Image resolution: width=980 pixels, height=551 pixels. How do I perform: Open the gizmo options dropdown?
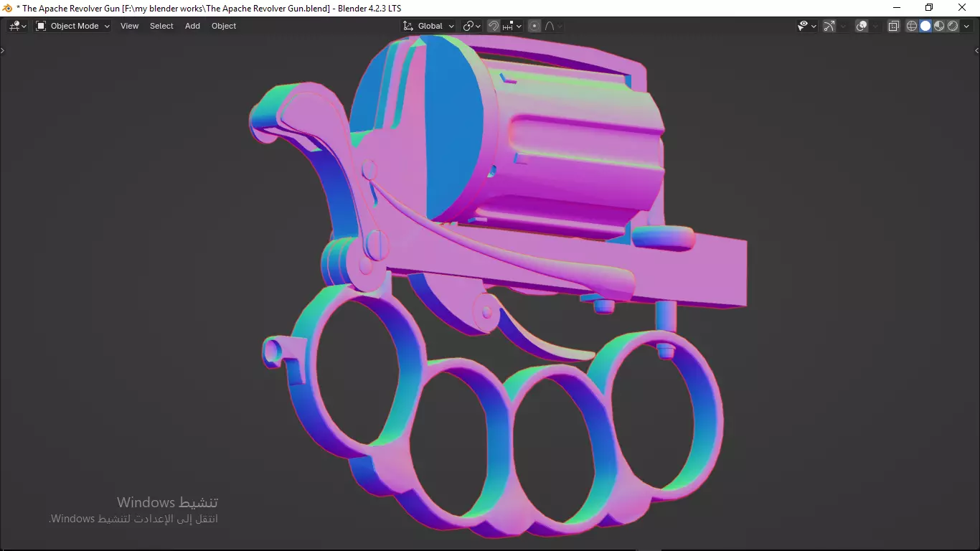pyautogui.click(x=843, y=26)
